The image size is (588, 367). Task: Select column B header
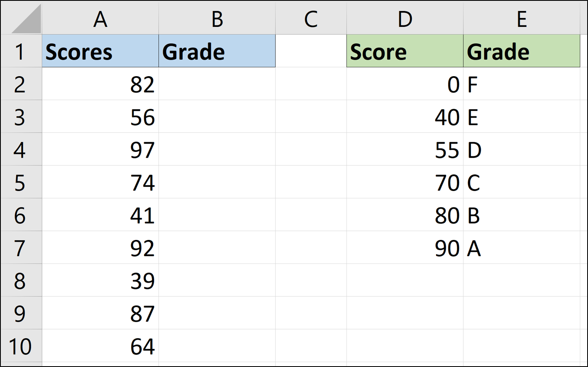(217, 19)
